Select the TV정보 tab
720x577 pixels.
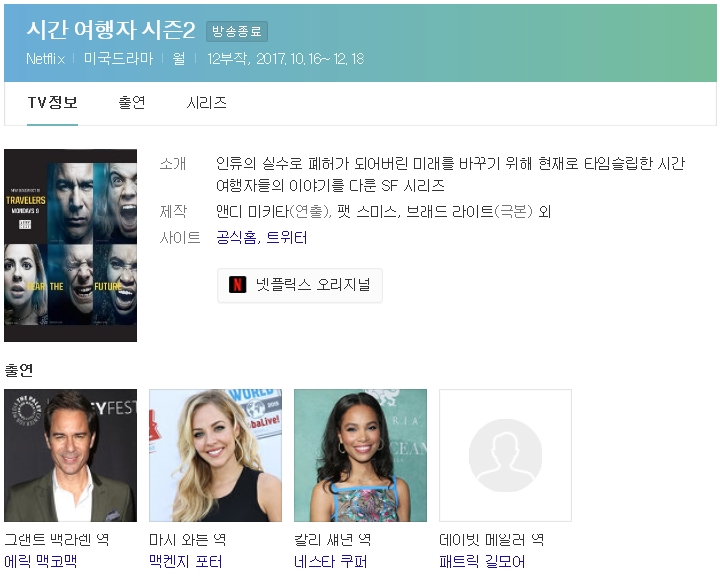click(52, 103)
